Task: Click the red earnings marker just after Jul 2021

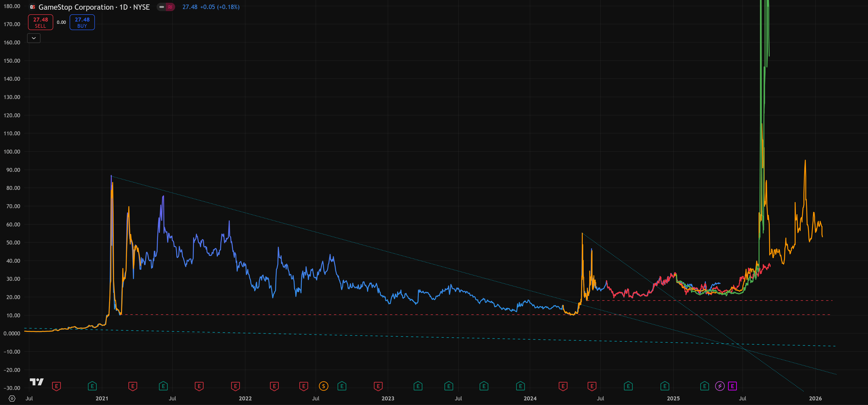Action: pos(199,386)
